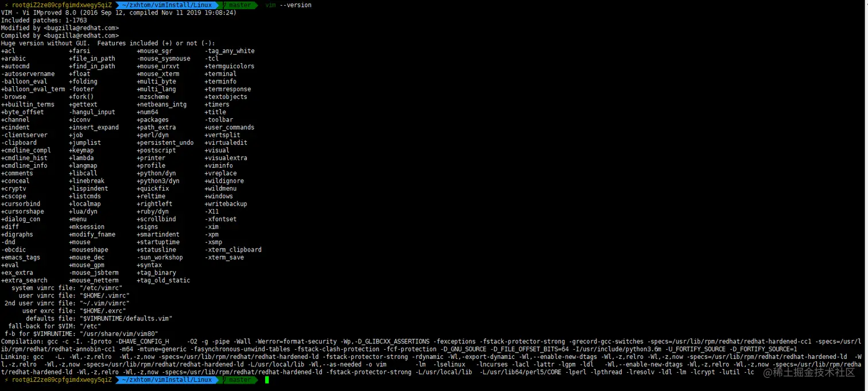Click the "+netbeans_intg" feature entry

[x=162, y=104]
